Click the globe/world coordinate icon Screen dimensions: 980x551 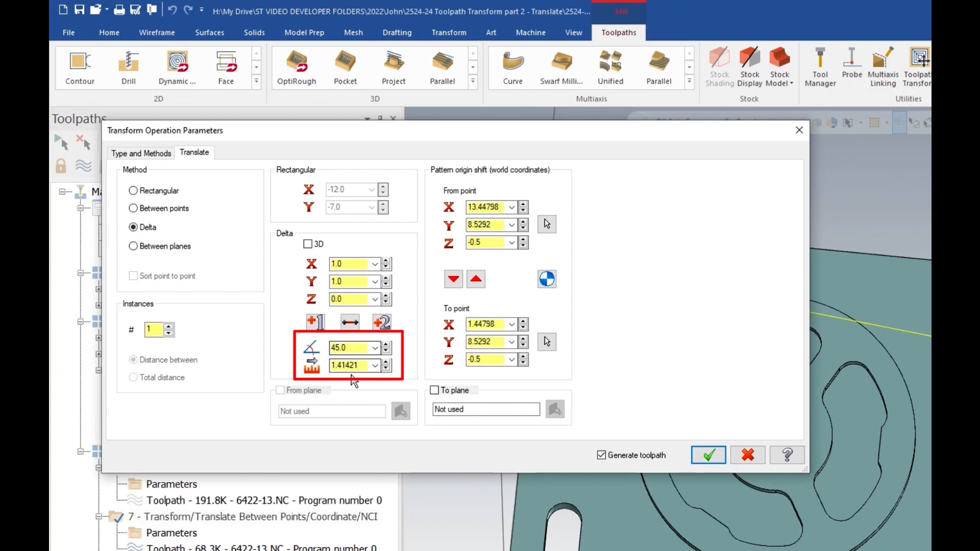tap(547, 279)
